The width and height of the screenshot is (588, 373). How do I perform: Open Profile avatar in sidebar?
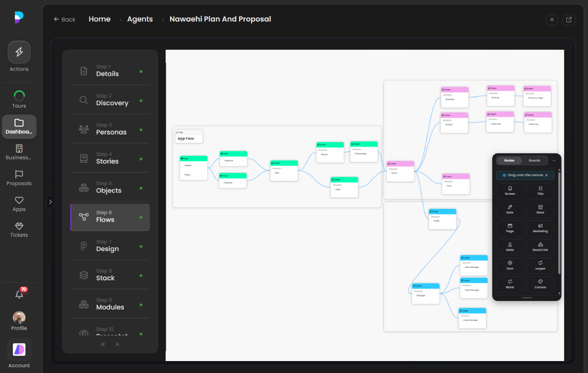click(x=19, y=321)
